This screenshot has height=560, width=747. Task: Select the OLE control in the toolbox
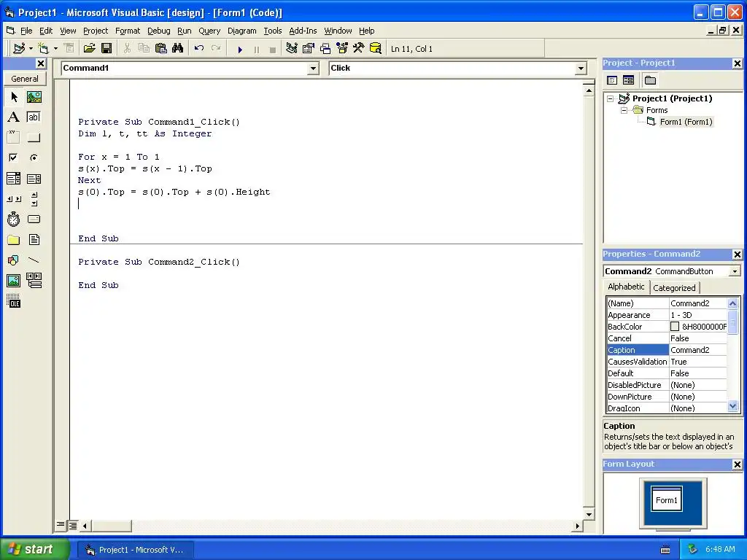14,301
